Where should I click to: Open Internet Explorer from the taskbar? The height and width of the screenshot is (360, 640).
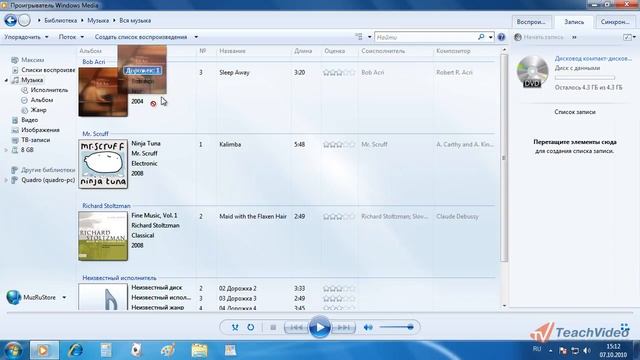point(75,350)
